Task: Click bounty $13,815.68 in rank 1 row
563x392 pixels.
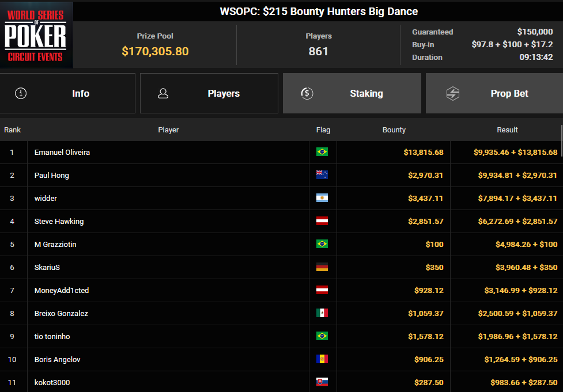Action: point(424,152)
